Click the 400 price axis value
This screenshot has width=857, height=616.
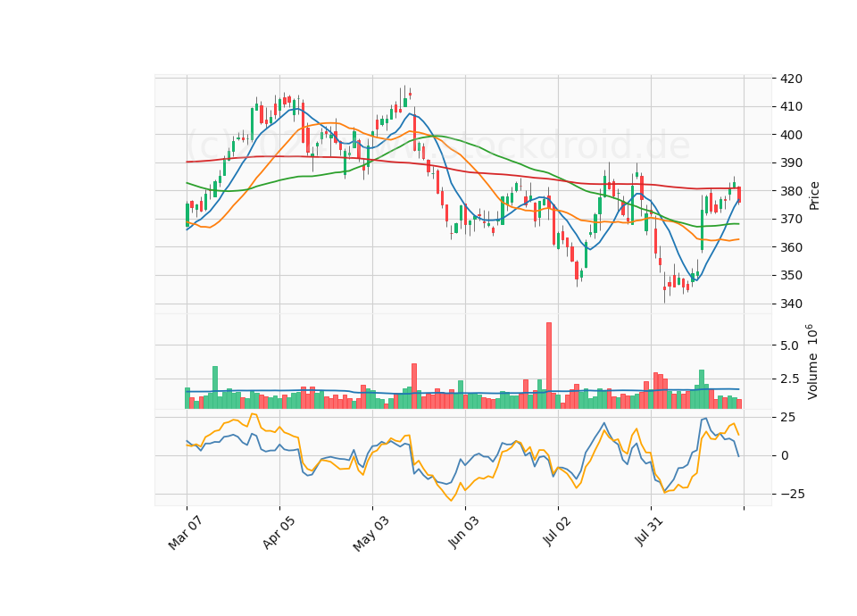pyautogui.click(x=792, y=135)
